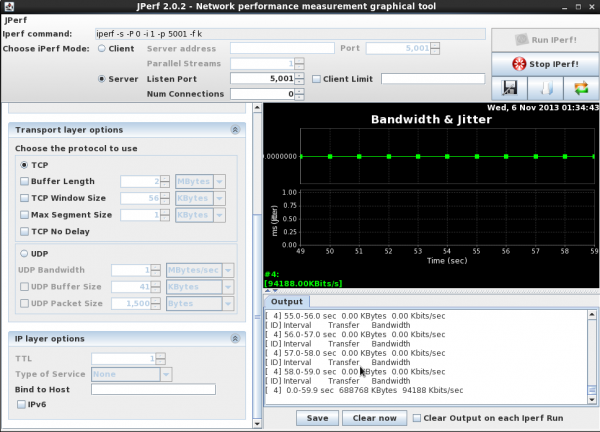Click the refresh arrows icon
600x432 pixels.
point(581,88)
